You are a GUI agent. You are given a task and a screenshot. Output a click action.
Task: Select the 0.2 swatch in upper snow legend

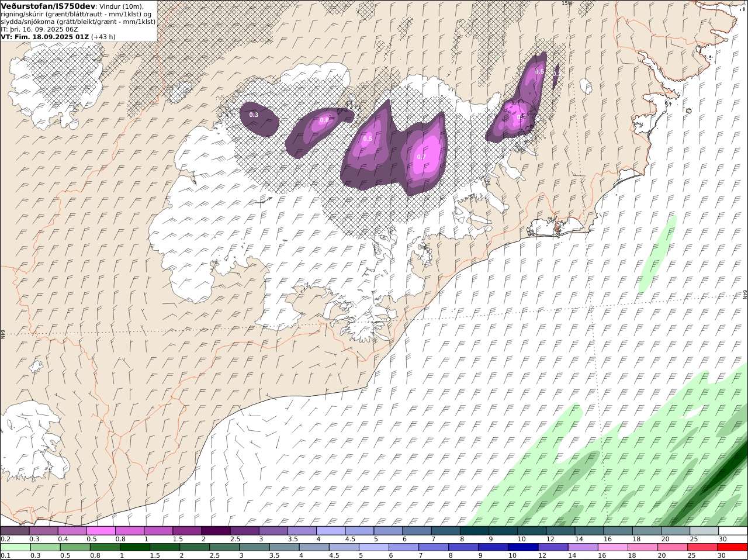tap(15, 531)
